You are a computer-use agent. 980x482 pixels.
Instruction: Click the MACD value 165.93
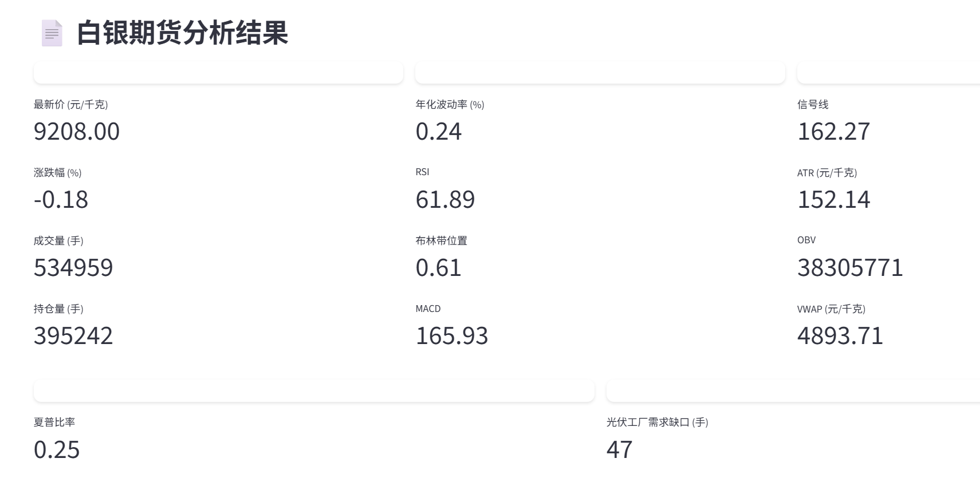pyautogui.click(x=452, y=337)
